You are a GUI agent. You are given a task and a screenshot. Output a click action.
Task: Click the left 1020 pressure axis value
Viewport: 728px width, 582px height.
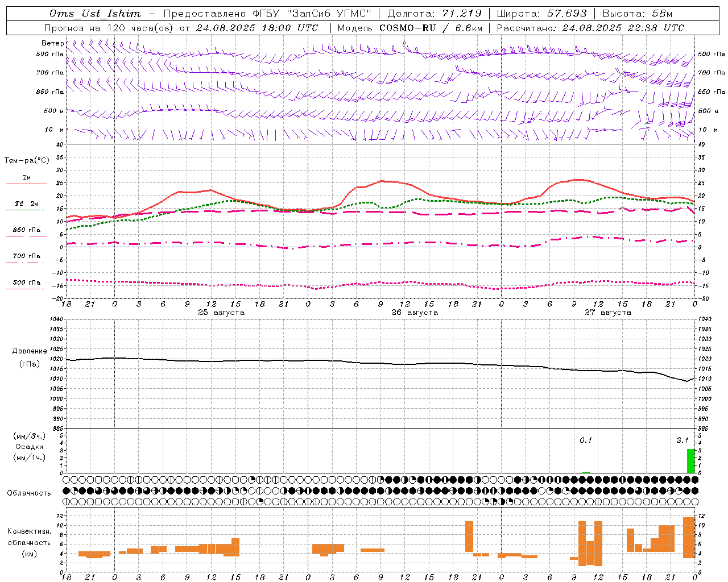click(x=56, y=359)
